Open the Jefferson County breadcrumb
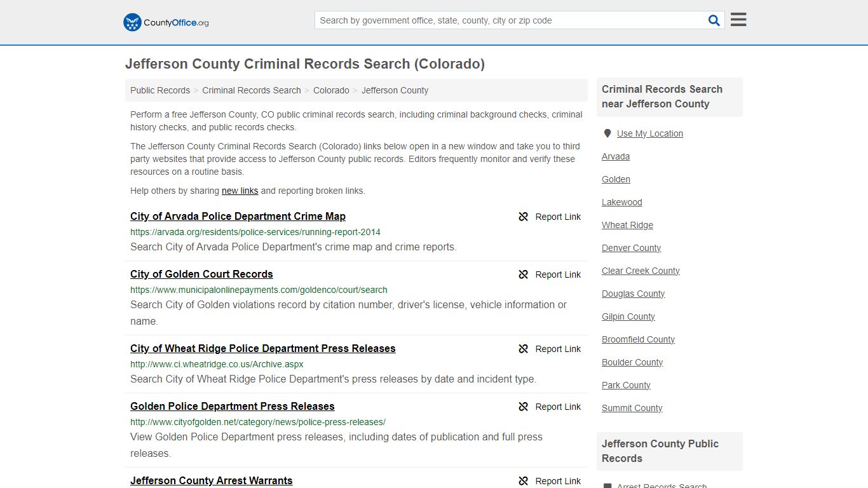 [x=395, y=90]
